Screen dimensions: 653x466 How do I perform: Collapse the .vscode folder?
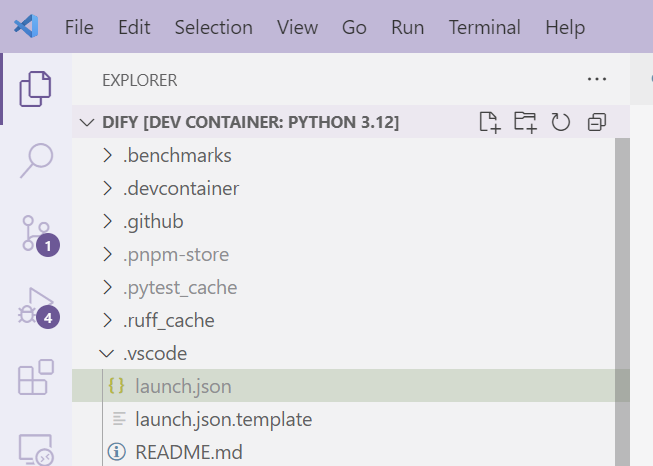155,353
